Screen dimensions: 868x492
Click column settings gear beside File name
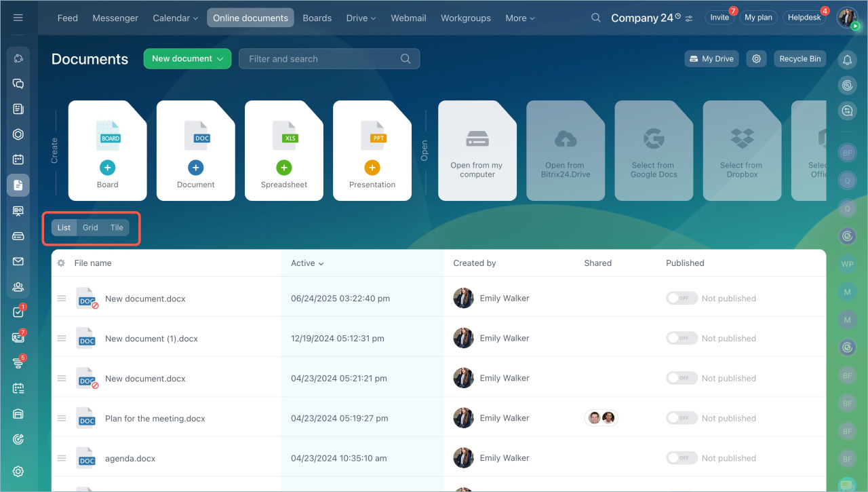click(x=61, y=263)
